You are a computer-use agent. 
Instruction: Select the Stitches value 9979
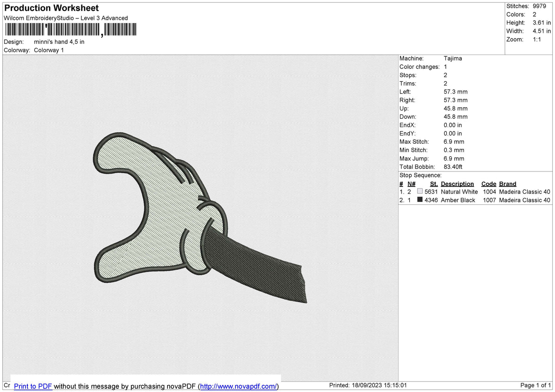click(x=540, y=6)
